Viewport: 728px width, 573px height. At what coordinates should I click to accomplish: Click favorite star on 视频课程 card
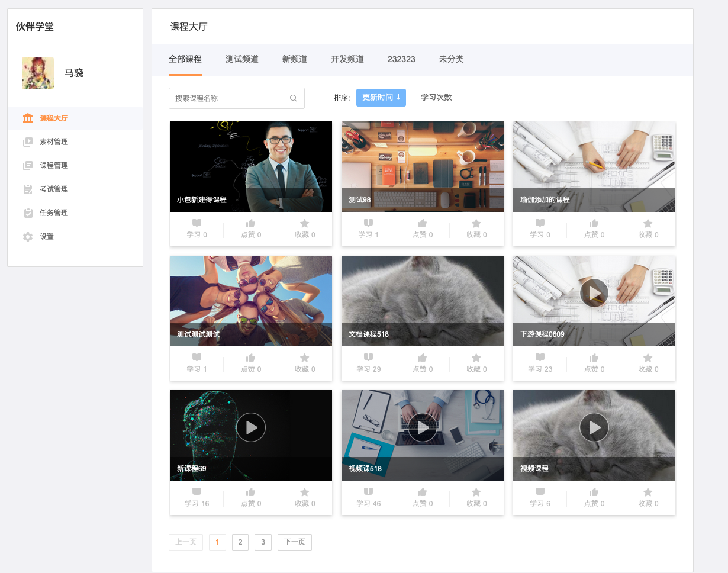tap(648, 492)
